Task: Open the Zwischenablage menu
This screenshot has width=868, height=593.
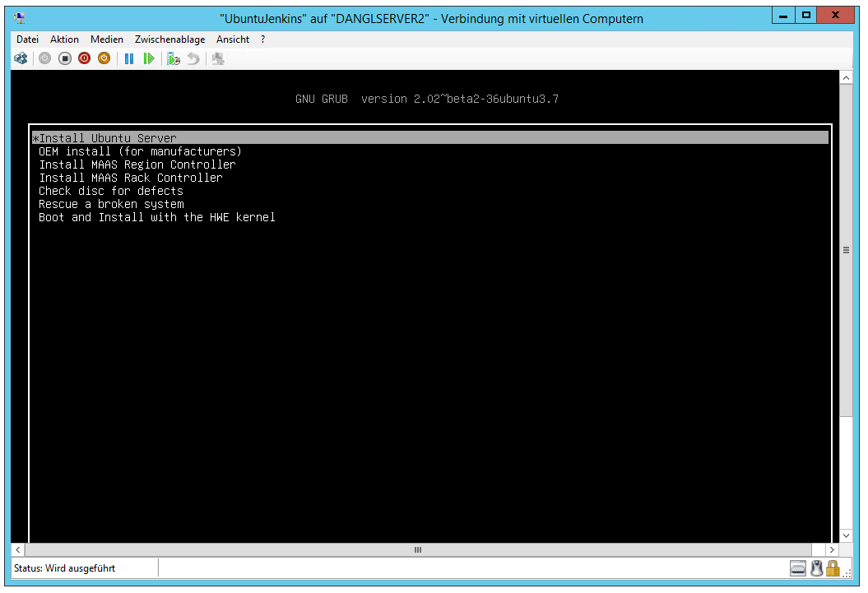Action: [170, 39]
